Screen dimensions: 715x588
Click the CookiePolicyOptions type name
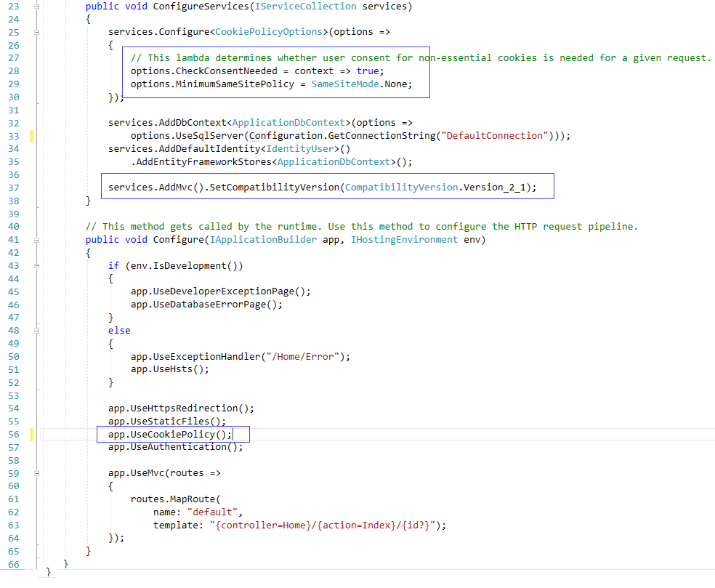tap(269, 32)
